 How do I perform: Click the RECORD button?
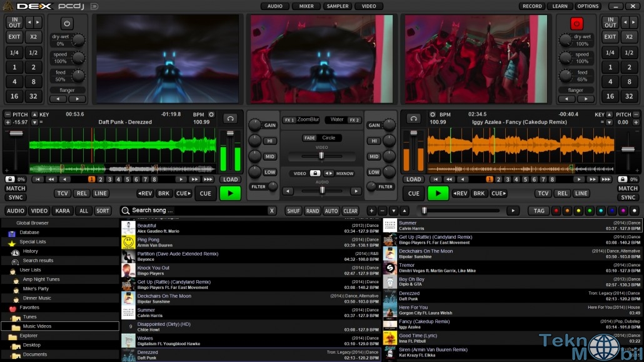tap(532, 6)
